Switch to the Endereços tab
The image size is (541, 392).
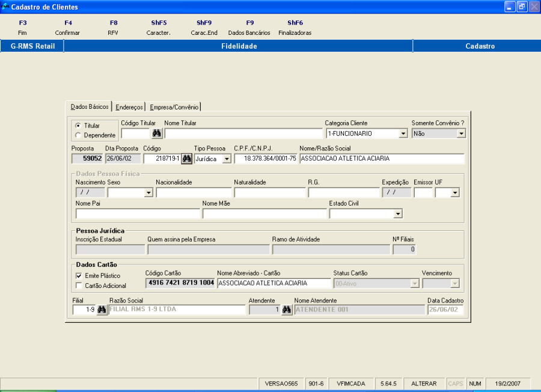point(129,107)
